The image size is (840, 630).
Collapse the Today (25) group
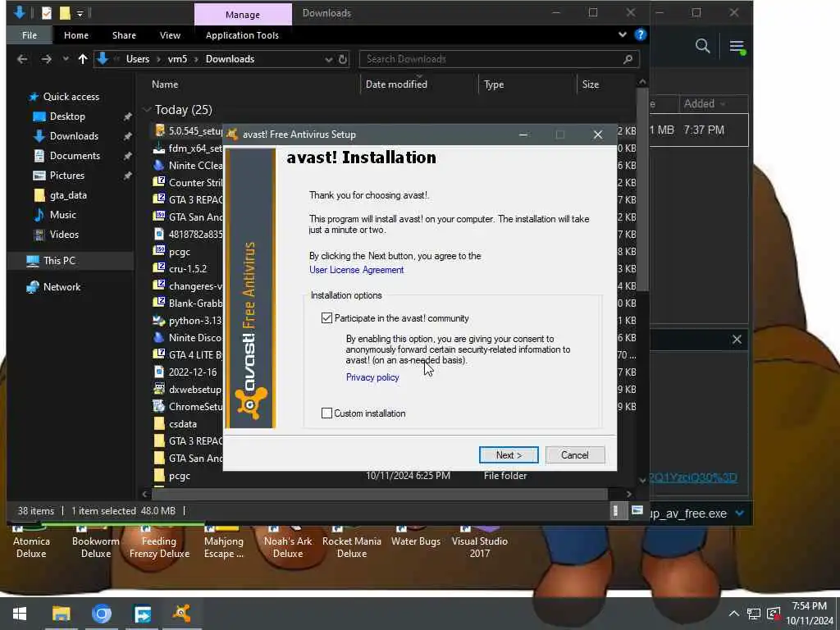146,110
